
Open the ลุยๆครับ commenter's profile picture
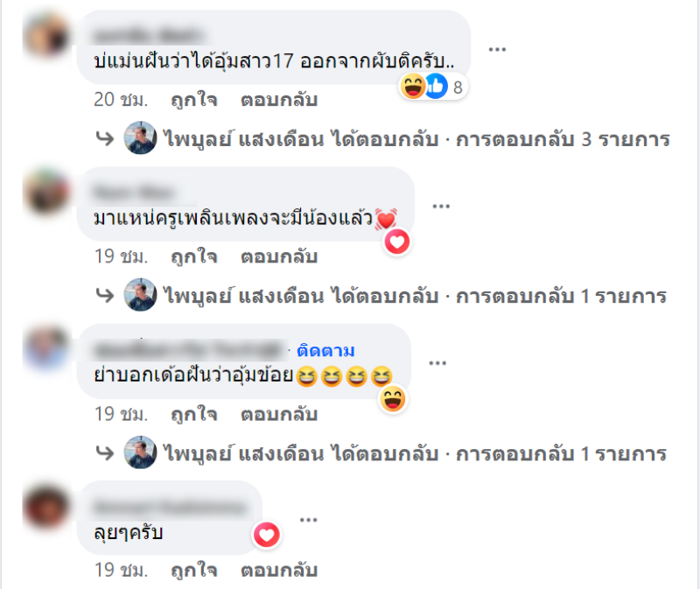[x=47, y=507]
